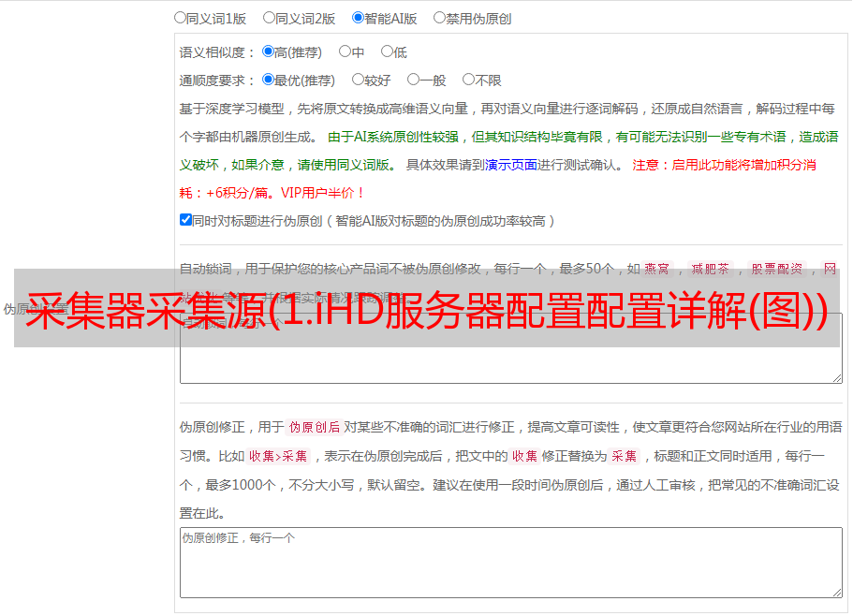Click the 股票配资 example tag
Image resolution: width=853 pixels, height=616 pixels.
pos(776,269)
